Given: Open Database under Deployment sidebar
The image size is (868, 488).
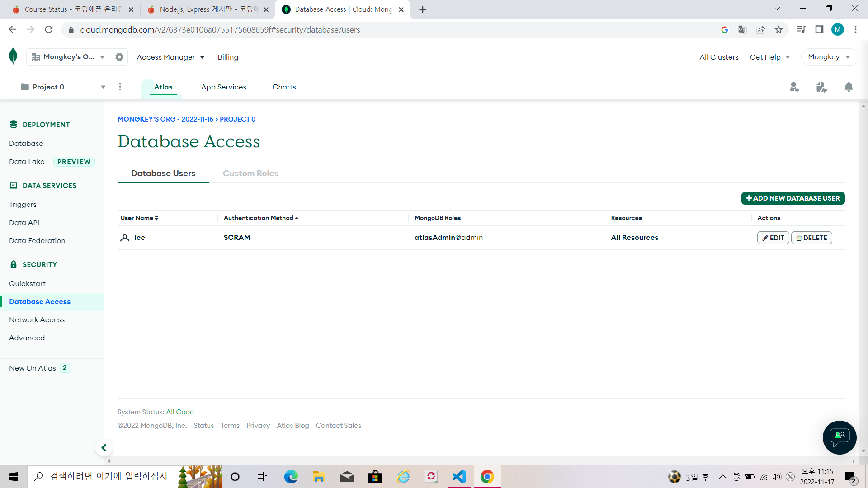Looking at the screenshot, I should point(26,143).
